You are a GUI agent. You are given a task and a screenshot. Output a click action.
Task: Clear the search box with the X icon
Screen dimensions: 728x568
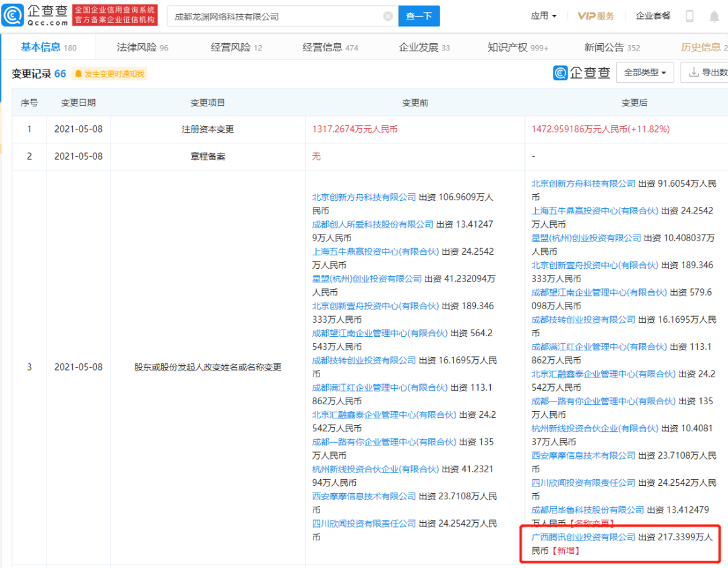[x=388, y=16]
